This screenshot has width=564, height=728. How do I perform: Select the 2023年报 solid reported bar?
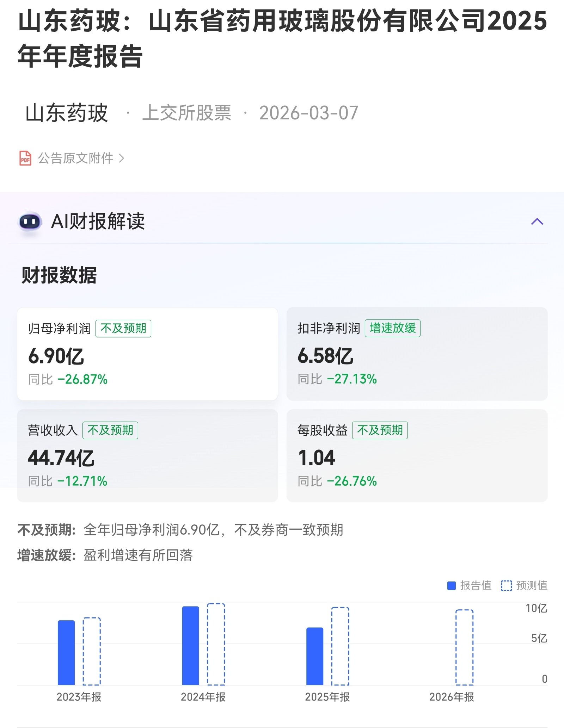coord(66,653)
